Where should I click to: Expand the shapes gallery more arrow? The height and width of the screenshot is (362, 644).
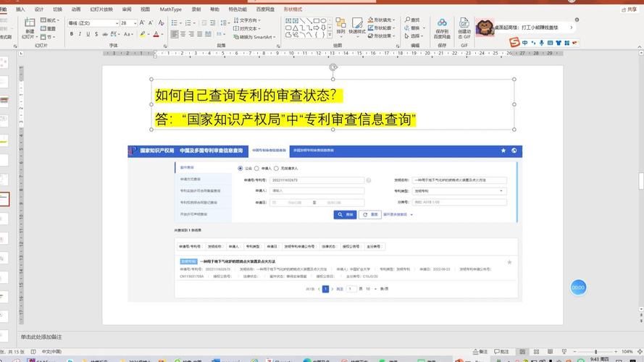[330, 35]
